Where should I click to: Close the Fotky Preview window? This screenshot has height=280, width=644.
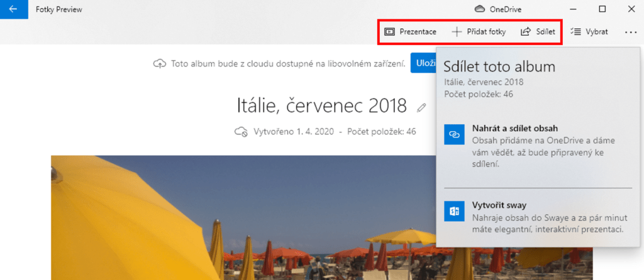(x=630, y=9)
